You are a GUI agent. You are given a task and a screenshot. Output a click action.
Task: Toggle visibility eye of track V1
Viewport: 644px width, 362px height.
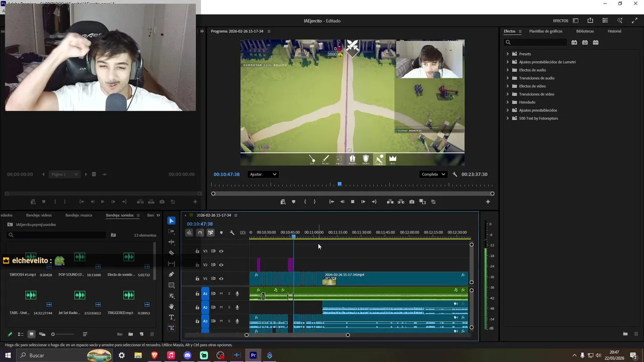(x=221, y=279)
